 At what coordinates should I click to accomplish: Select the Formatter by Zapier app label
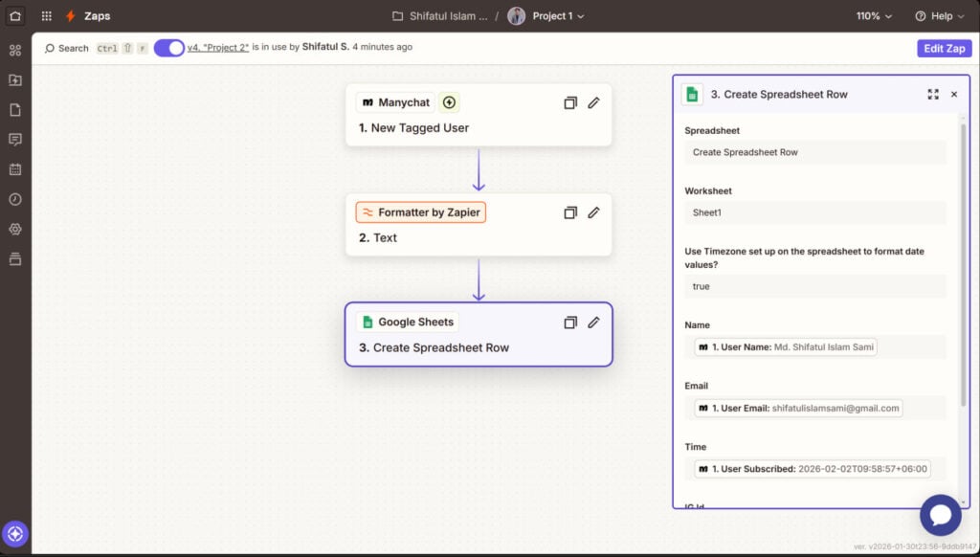coord(421,212)
